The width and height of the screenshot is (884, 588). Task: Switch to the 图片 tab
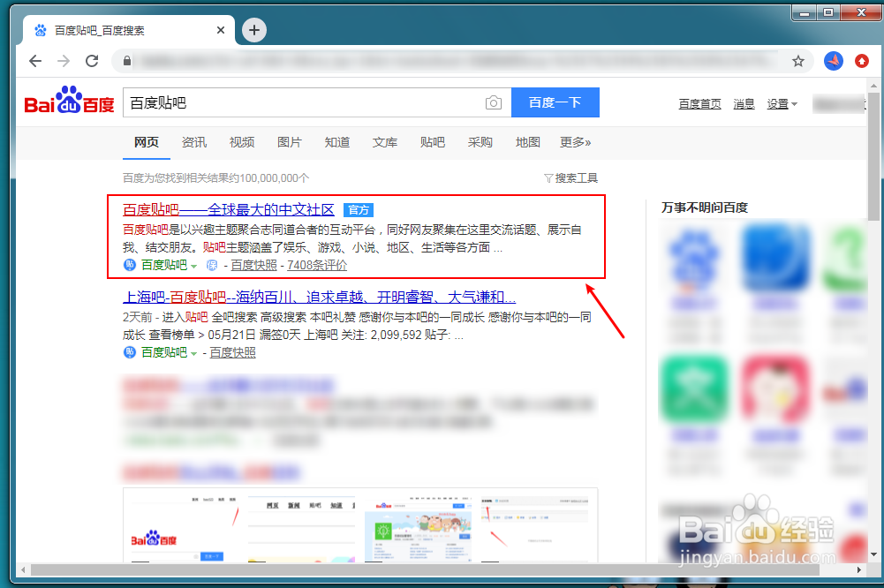tap(289, 142)
